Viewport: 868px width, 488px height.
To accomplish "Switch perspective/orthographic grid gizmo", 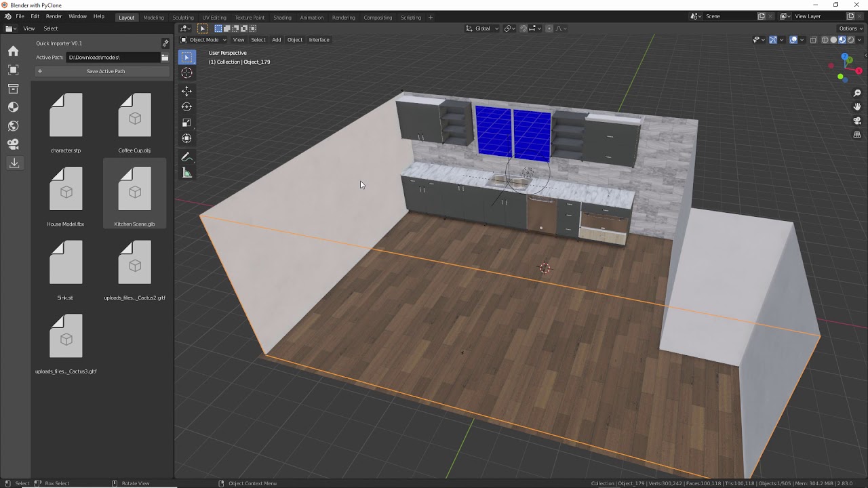I will (x=857, y=135).
